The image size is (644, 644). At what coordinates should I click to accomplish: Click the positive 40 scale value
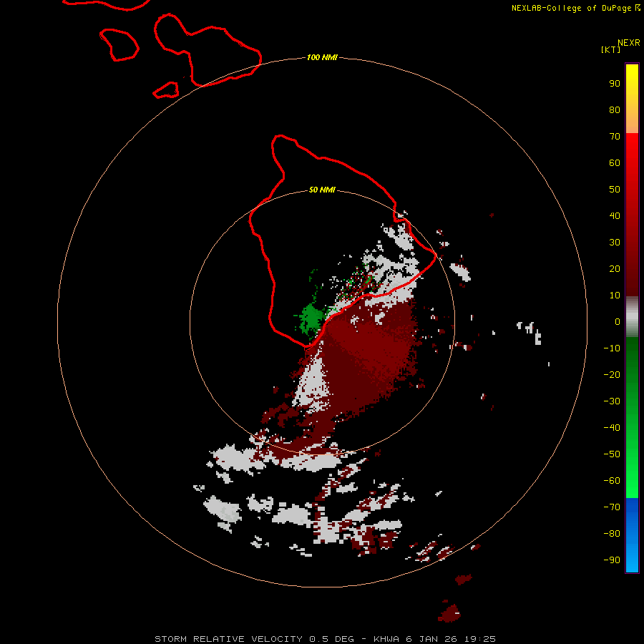(x=615, y=216)
